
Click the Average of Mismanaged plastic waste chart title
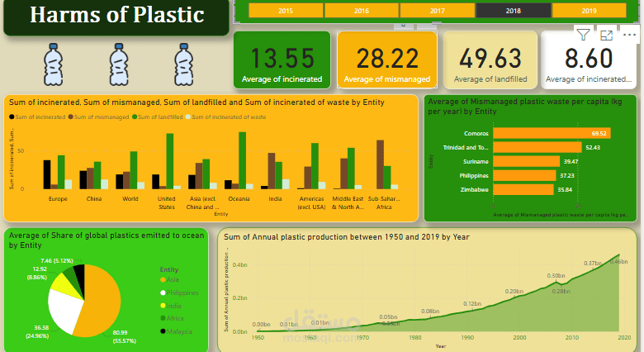point(525,106)
